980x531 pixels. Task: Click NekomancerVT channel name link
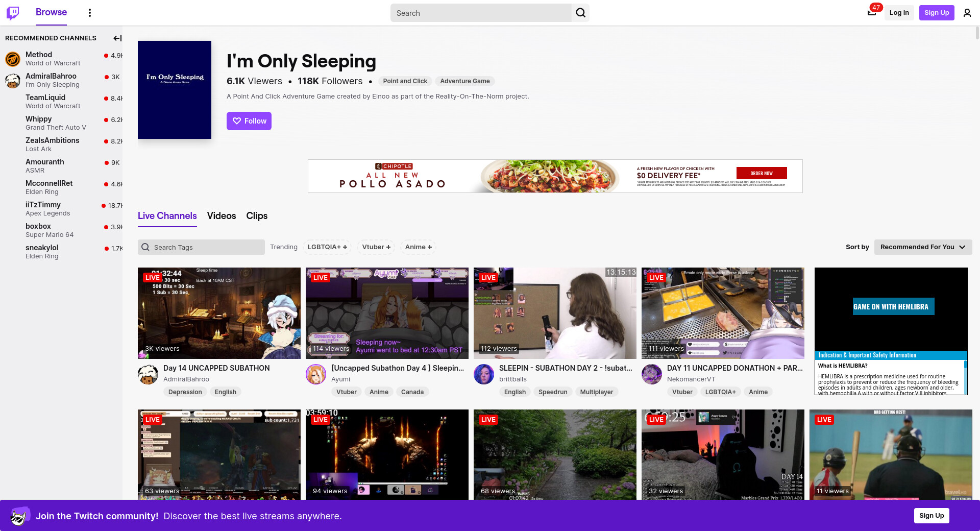click(x=691, y=379)
